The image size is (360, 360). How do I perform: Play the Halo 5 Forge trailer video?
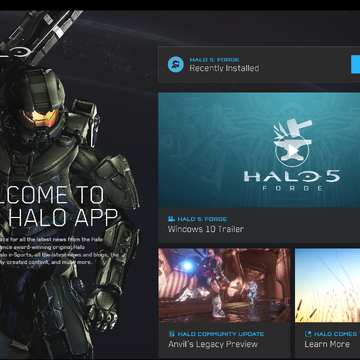coord(292,151)
